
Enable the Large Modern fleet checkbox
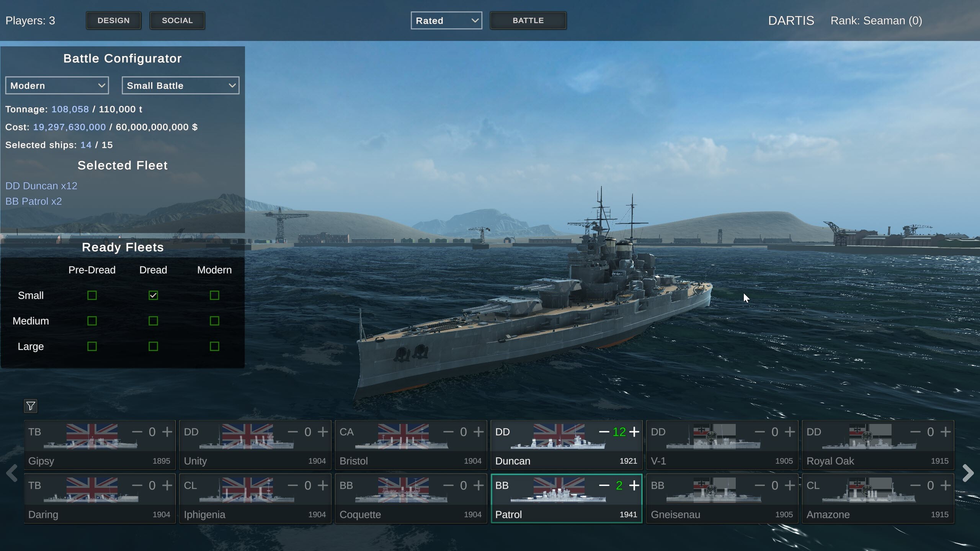click(x=214, y=346)
